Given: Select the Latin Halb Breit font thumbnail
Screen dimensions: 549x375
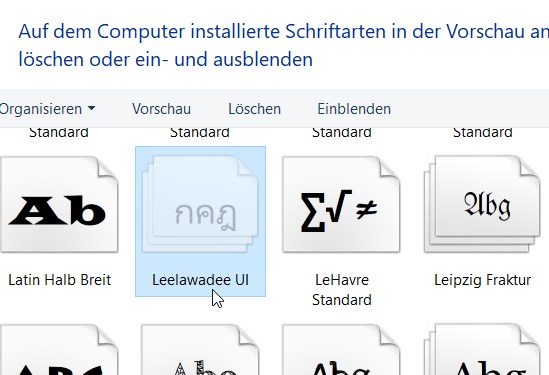Looking at the screenshot, I should [x=59, y=204].
